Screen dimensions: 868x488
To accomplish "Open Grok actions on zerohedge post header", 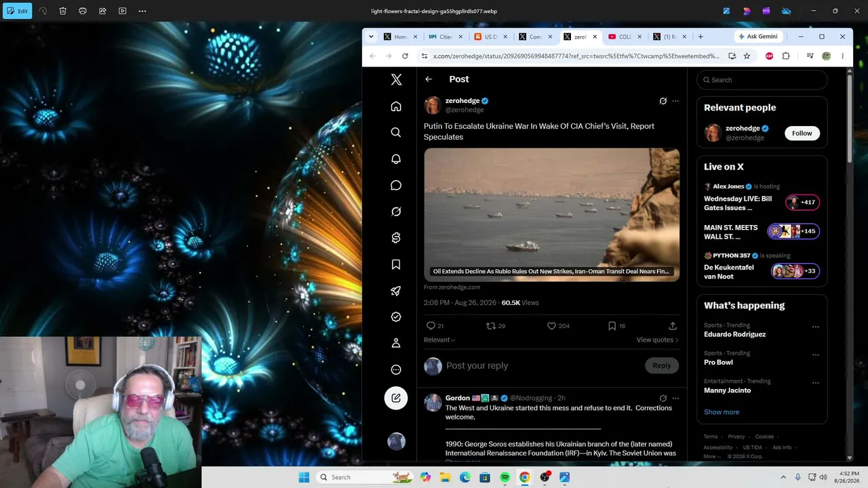I will pos(663,101).
